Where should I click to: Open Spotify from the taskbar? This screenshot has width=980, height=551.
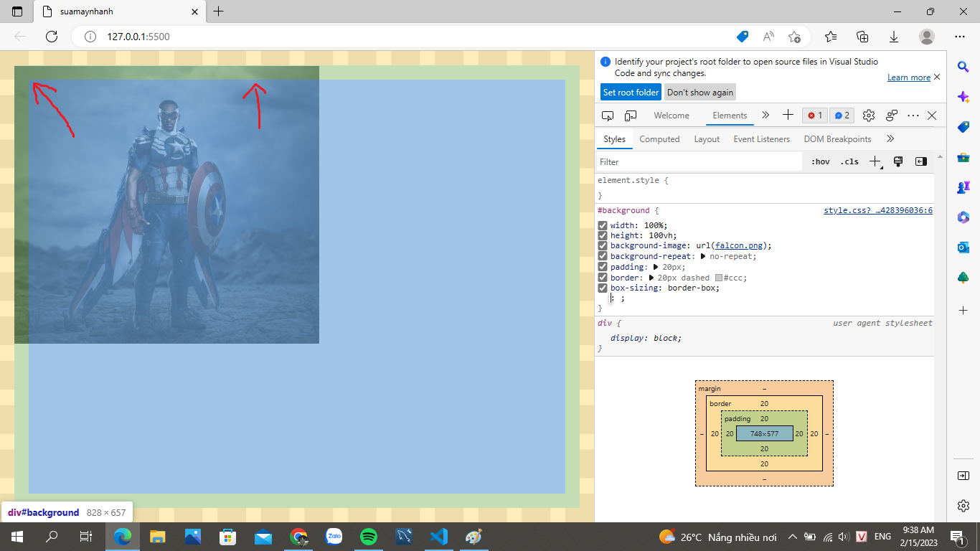[x=369, y=536]
